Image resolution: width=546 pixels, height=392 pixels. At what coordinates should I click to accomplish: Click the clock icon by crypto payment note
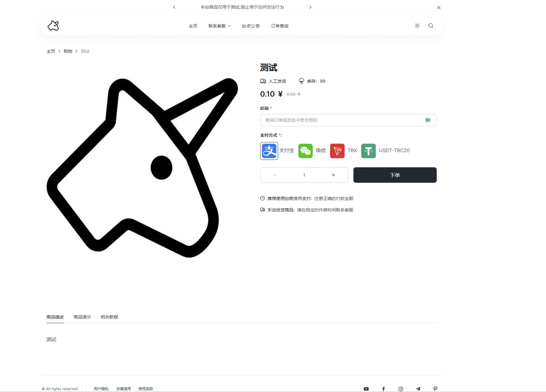[x=262, y=198]
